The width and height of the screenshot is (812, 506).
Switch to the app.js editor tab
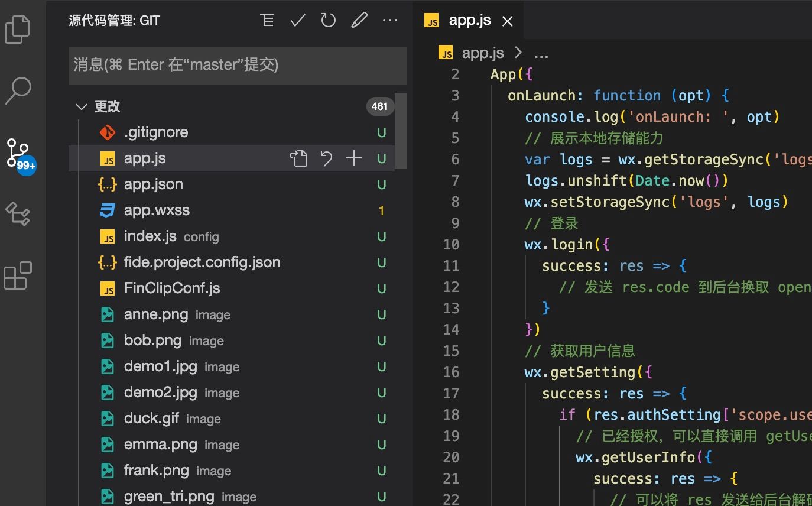(469, 21)
